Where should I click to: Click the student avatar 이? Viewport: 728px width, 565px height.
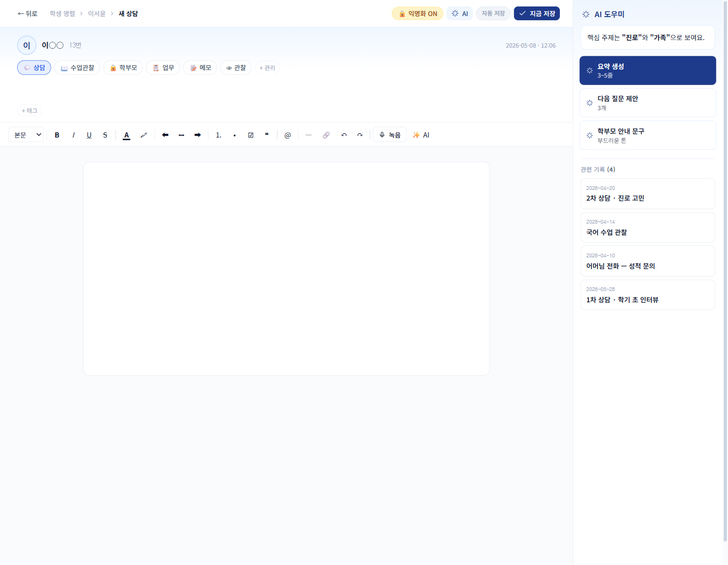coord(27,45)
